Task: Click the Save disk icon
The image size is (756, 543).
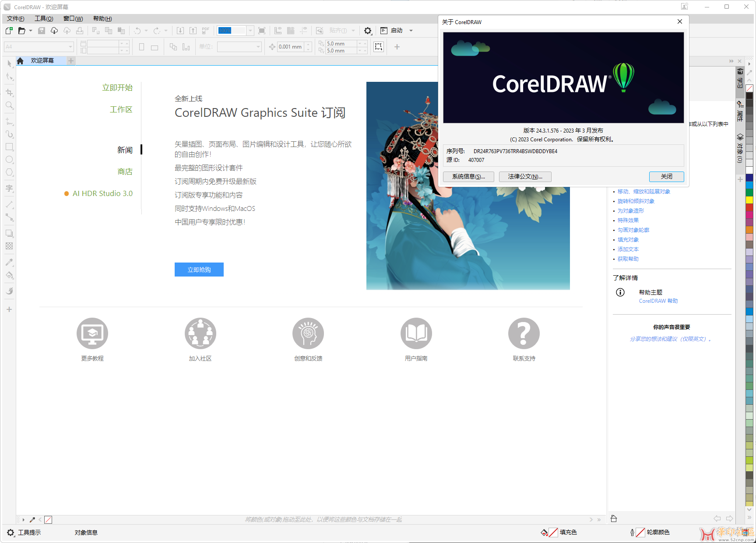Action: (x=42, y=31)
